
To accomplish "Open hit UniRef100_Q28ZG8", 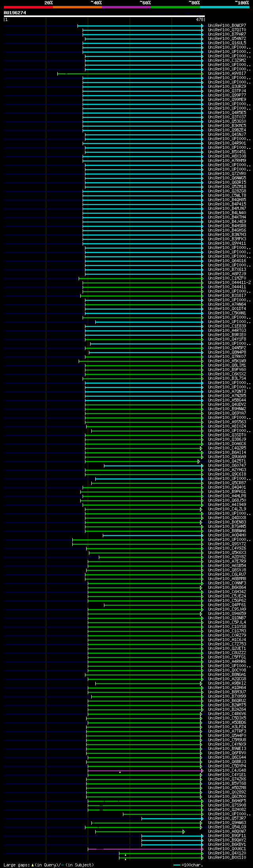I will pos(227,191).
